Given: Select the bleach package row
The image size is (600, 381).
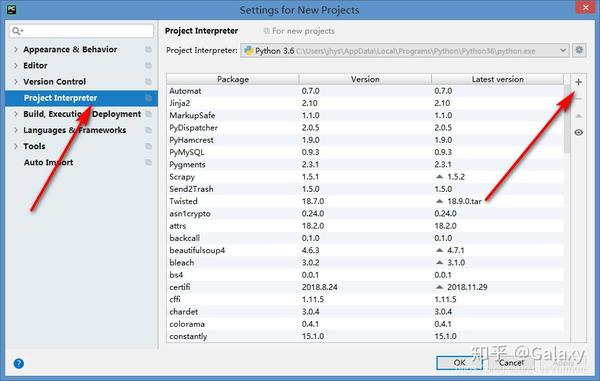Looking at the screenshot, I should 365,262.
